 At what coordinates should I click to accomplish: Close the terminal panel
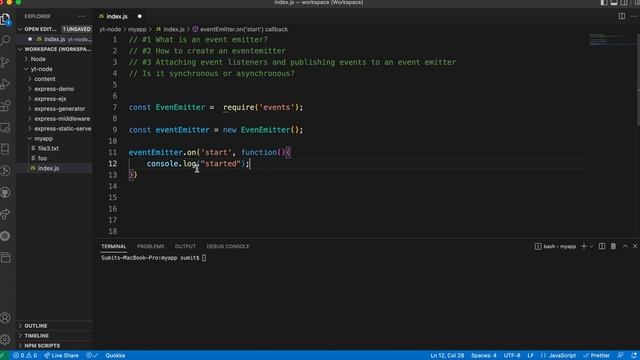tap(635, 246)
